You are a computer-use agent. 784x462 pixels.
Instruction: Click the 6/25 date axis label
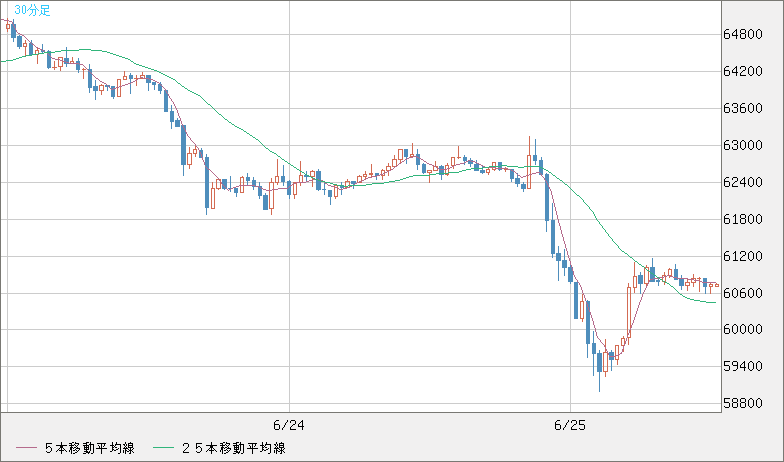coord(570,426)
